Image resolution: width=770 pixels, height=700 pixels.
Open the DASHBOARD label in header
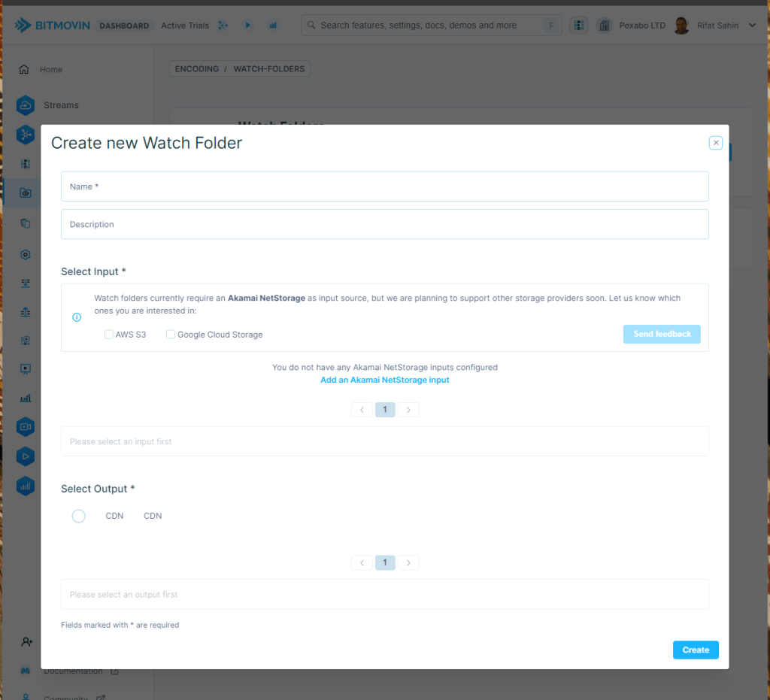point(124,26)
